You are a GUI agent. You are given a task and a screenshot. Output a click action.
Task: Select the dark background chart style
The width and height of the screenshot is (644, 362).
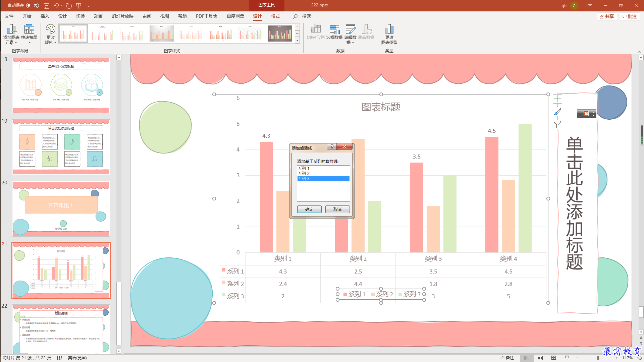point(280,34)
